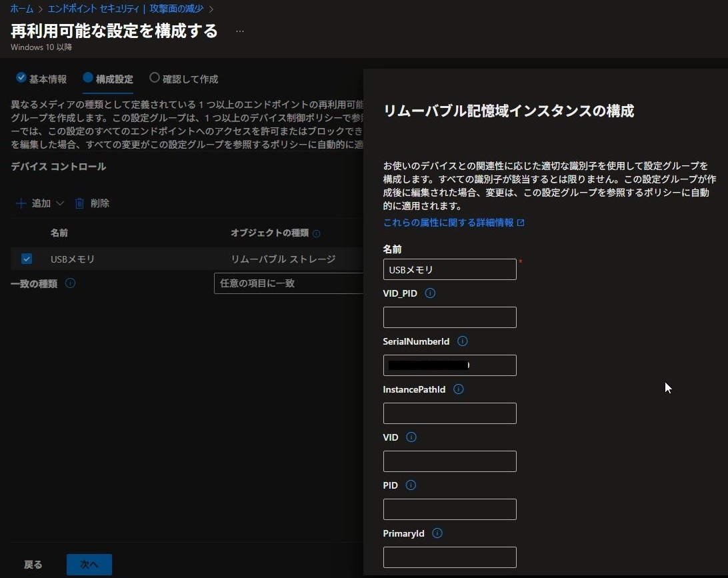Screen dimensions: 728x578
Task: Click the info icon beside the VID label
Action: click(x=411, y=437)
